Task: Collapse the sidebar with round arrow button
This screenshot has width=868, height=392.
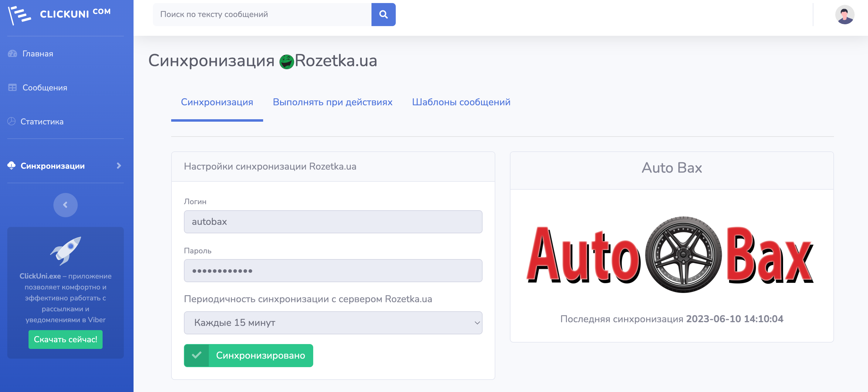Action: 65,205
